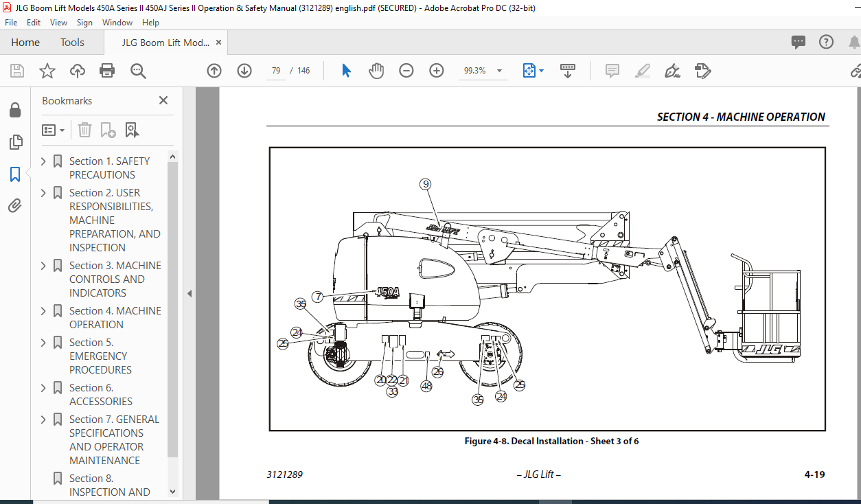861x504 pixels.
Task: Click the Save file icon
Action: pos(17,71)
